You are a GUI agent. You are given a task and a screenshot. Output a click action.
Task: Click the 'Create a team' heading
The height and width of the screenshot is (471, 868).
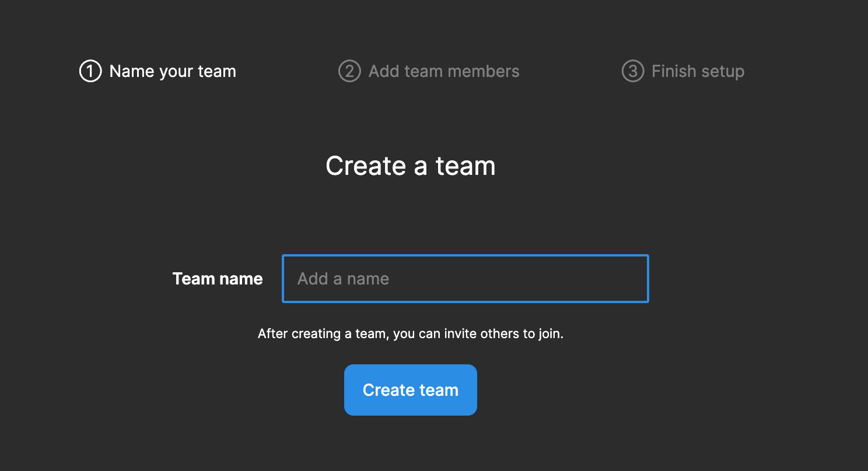click(x=411, y=166)
